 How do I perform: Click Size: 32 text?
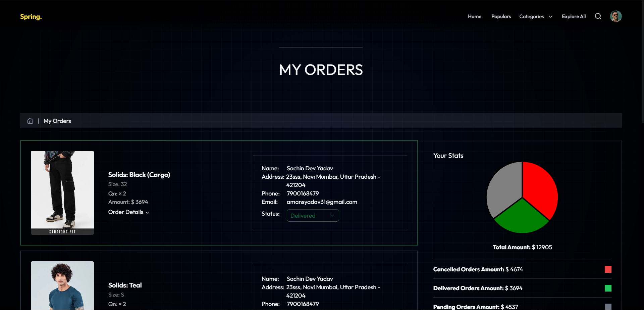(118, 184)
